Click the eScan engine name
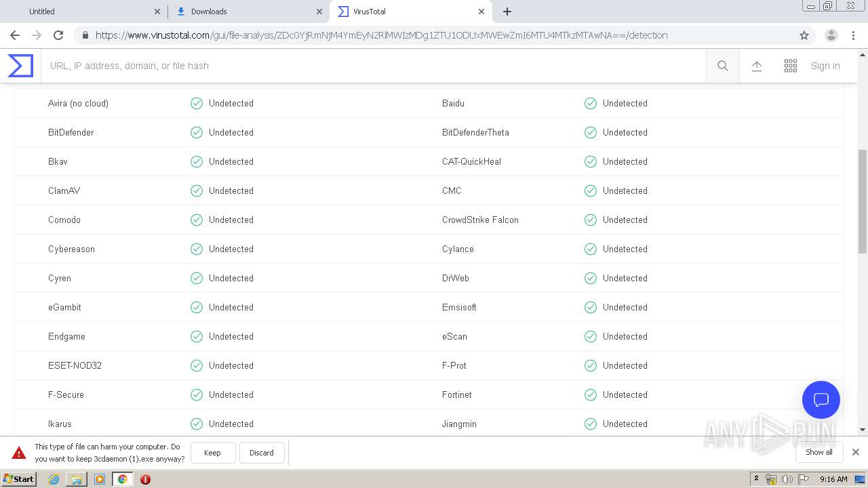 [454, 336]
